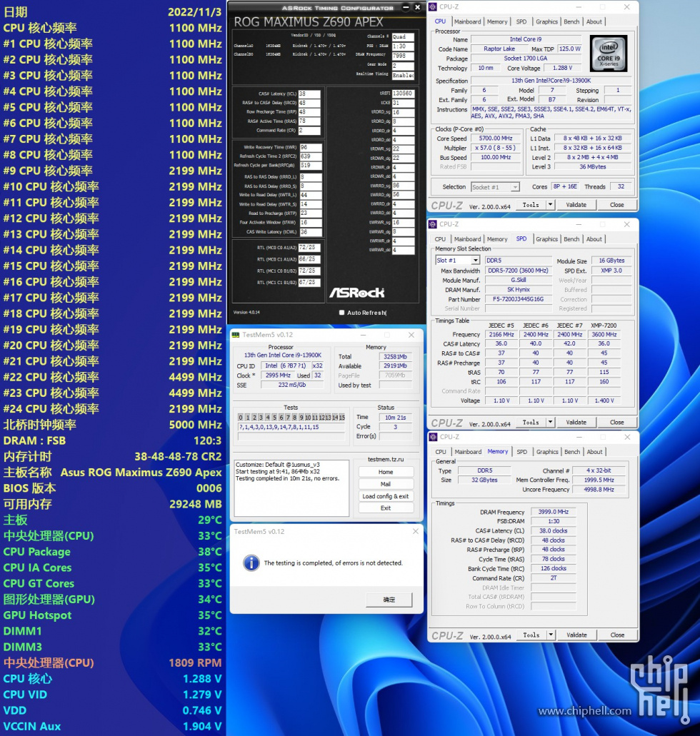Select Memory tab in the CPU-Z SPD window
The width and height of the screenshot is (700, 736).
pyautogui.click(x=497, y=239)
